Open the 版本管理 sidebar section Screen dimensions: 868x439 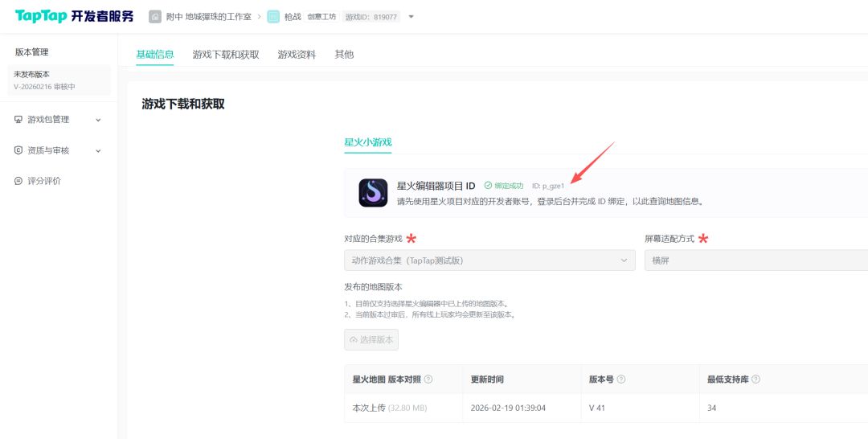(x=32, y=52)
